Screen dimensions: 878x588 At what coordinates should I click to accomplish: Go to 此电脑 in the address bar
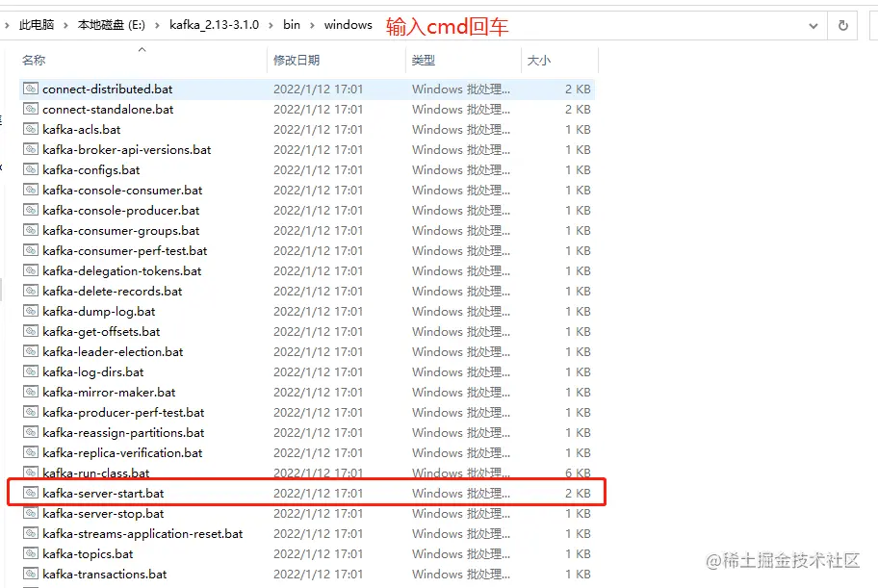click(37, 25)
